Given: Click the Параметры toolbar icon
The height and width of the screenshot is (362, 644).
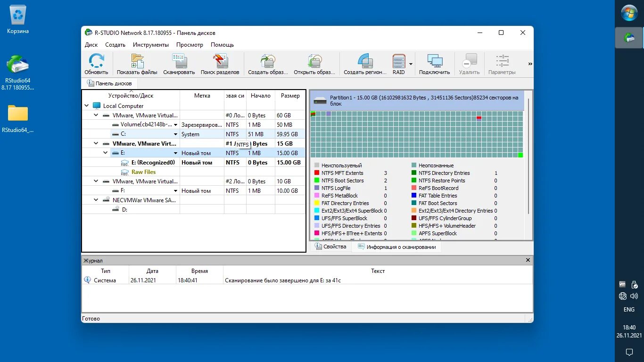Looking at the screenshot, I should tap(502, 64).
